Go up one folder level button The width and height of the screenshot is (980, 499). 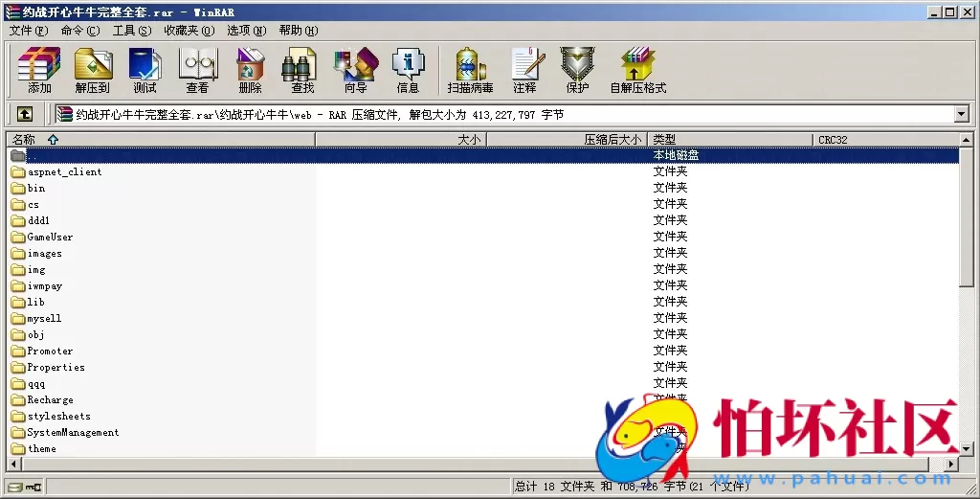click(x=25, y=114)
